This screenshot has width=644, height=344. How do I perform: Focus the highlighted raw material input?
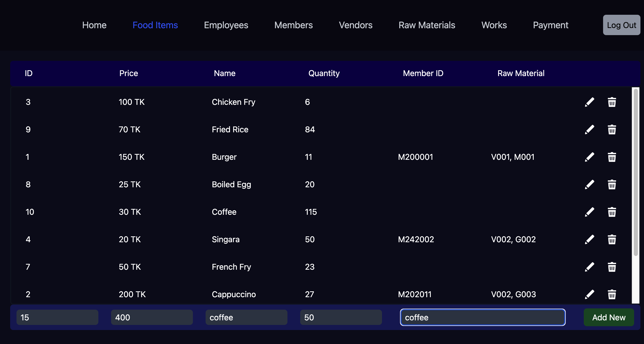click(483, 317)
